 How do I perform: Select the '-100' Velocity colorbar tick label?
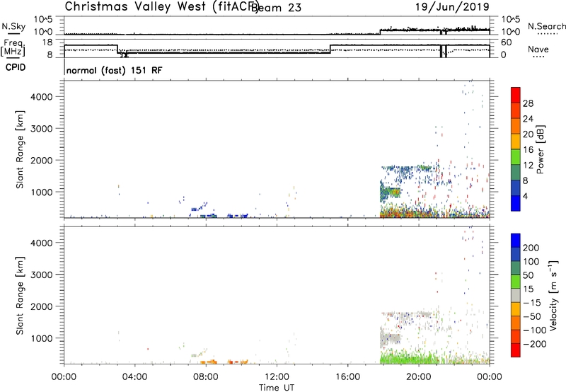(535, 330)
